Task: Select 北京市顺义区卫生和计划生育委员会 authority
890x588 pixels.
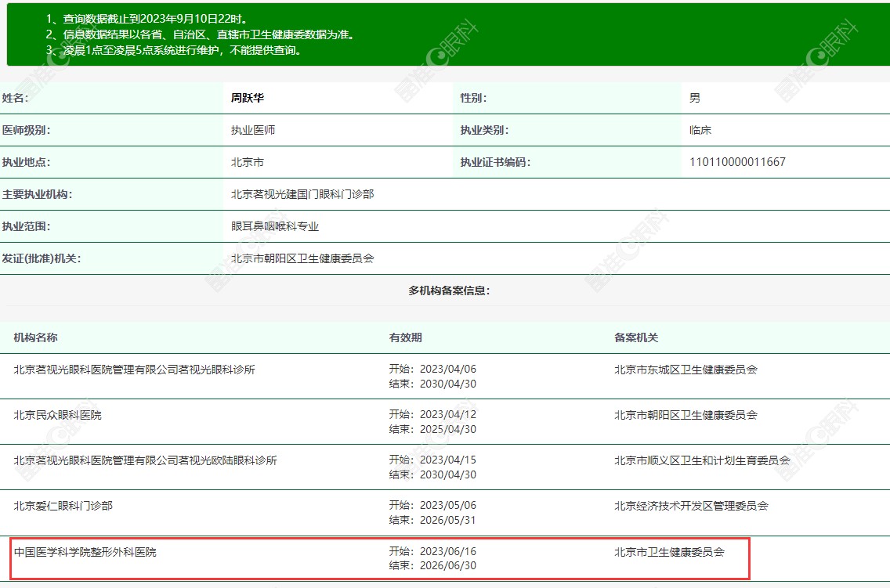Action: 702,460
